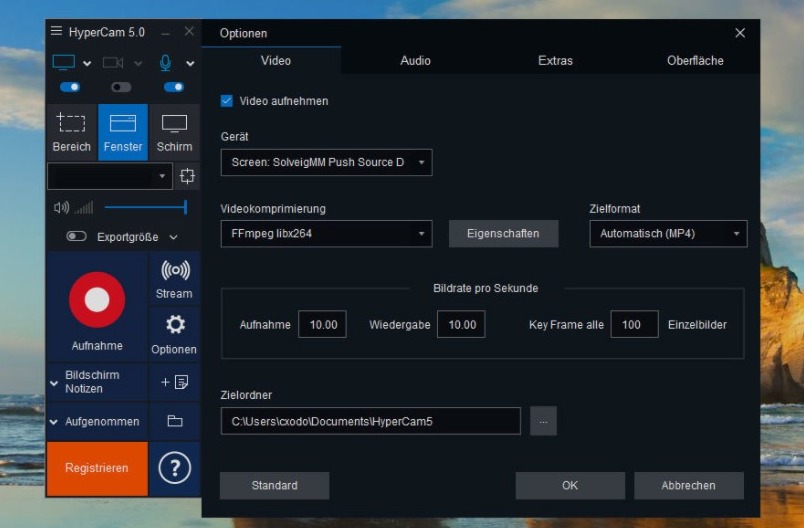Click the Eigenschaften button

pos(503,234)
